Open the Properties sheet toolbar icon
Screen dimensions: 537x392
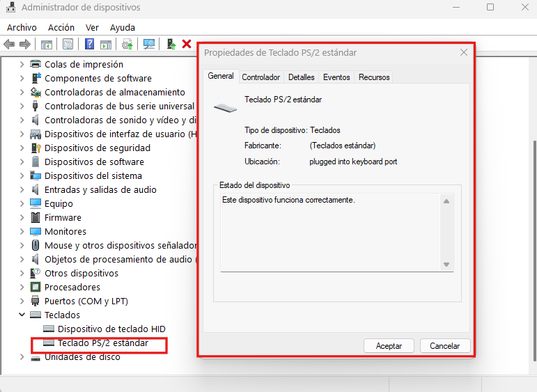coord(68,44)
